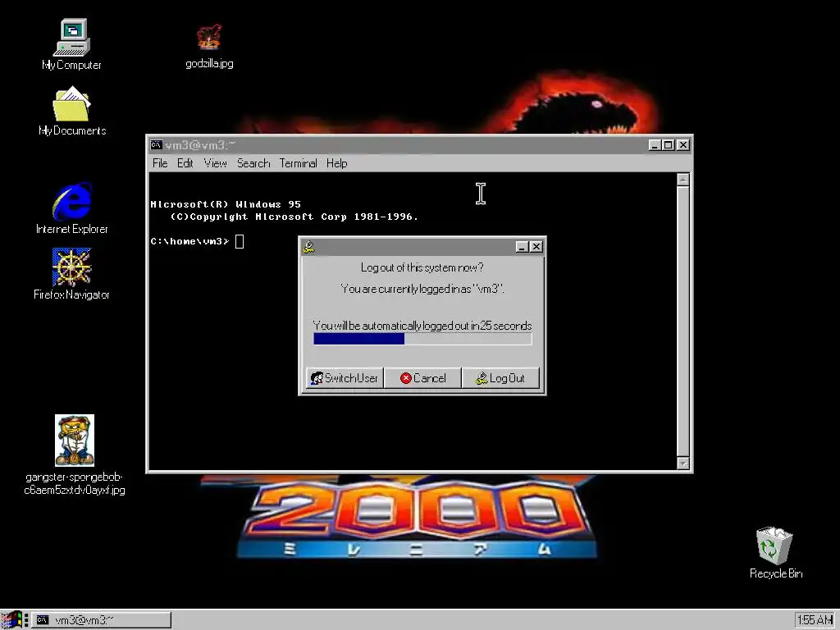Image resolution: width=840 pixels, height=630 pixels.
Task: Click the taskbar clock showing 1:55 AM
Action: point(815,620)
